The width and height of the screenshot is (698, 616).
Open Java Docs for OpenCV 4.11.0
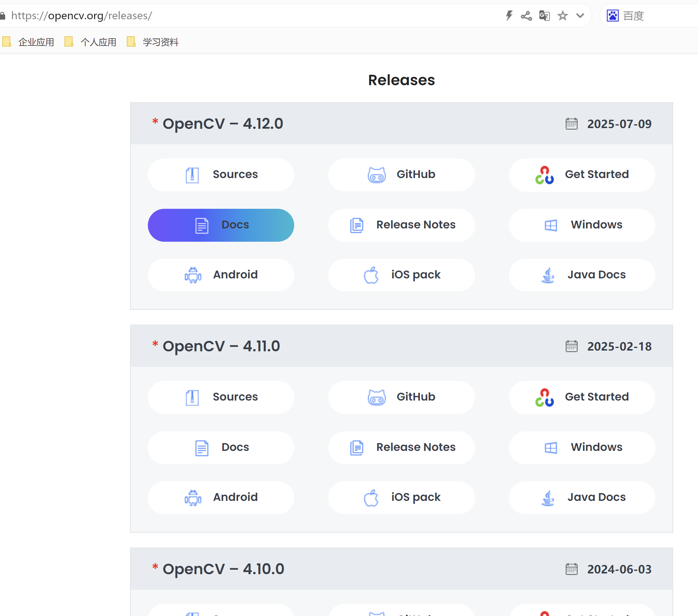pos(582,498)
